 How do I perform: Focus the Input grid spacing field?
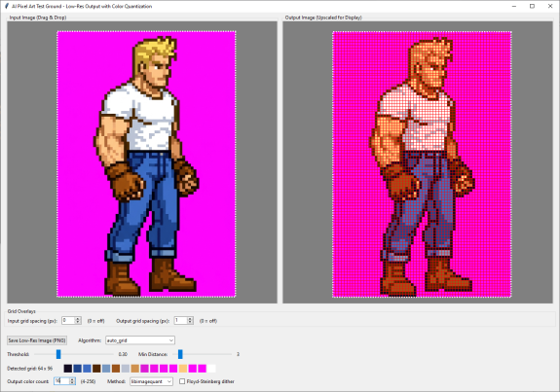[68, 320]
